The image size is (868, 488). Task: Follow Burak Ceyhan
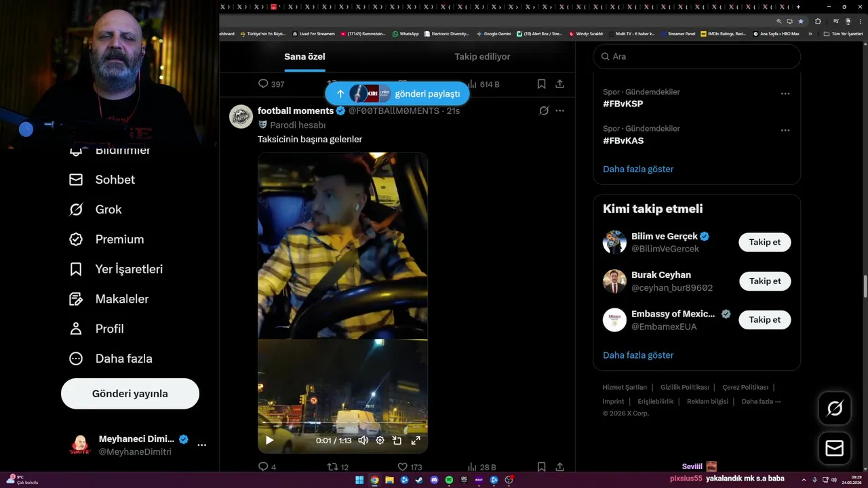(765, 281)
